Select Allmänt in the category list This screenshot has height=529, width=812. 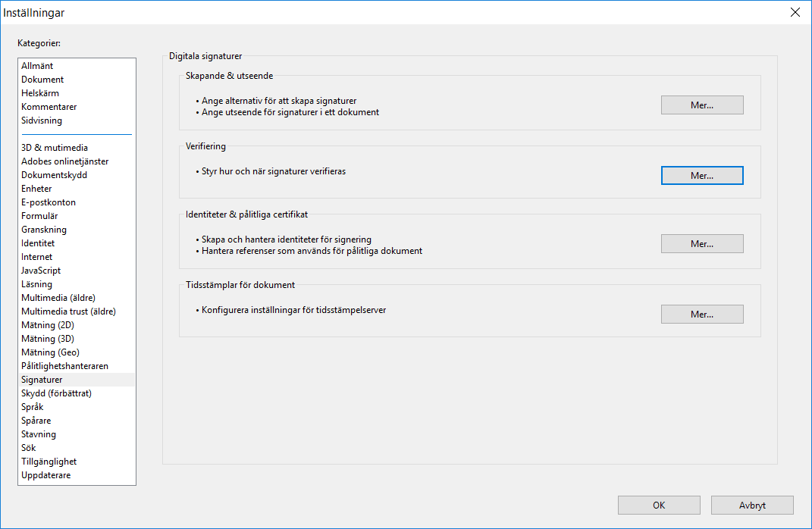click(37, 66)
